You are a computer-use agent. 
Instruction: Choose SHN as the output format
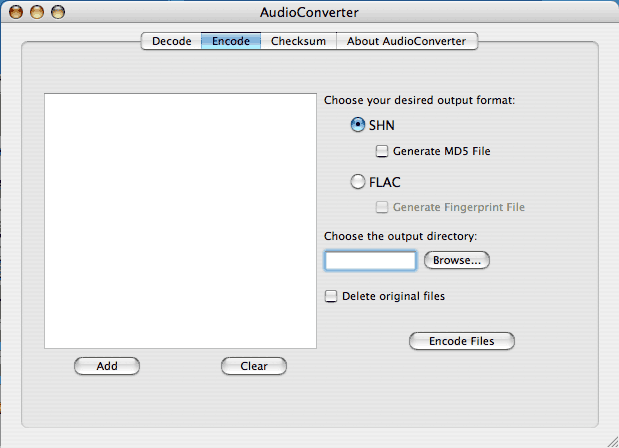(x=358, y=125)
